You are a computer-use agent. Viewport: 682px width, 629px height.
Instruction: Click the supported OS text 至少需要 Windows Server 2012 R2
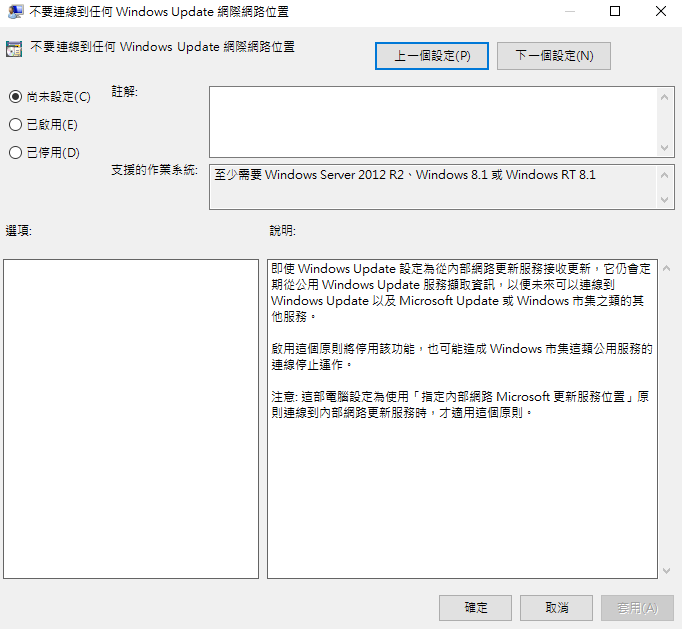click(x=405, y=175)
